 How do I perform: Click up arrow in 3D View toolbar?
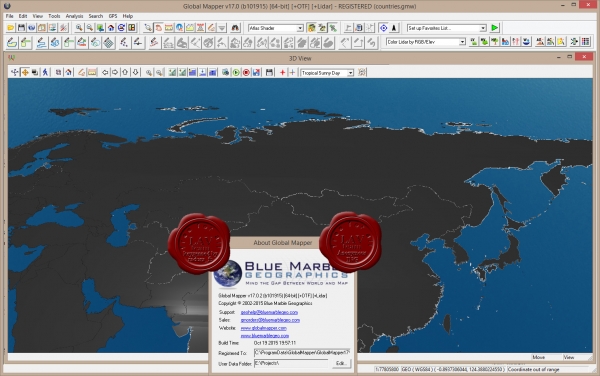tap(125, 72)
